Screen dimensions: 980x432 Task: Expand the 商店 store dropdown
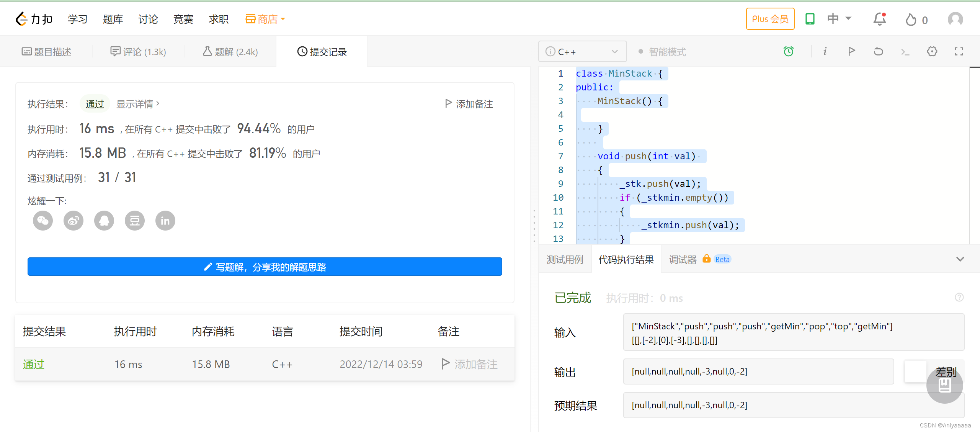coord(265,19)
